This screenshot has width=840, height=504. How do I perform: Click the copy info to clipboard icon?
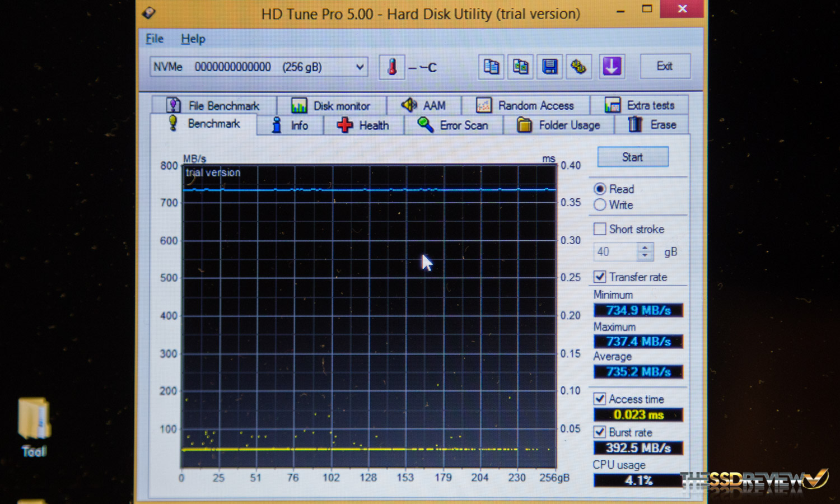(x=491, y=67)
